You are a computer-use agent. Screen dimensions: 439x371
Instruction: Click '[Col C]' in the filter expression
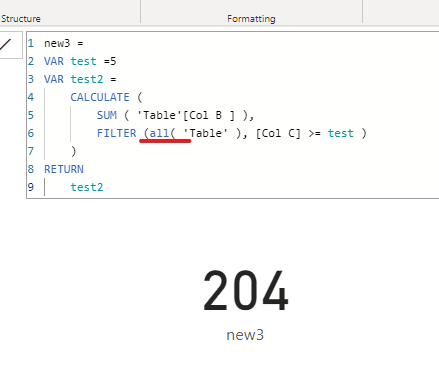click(x=278, y=133)
